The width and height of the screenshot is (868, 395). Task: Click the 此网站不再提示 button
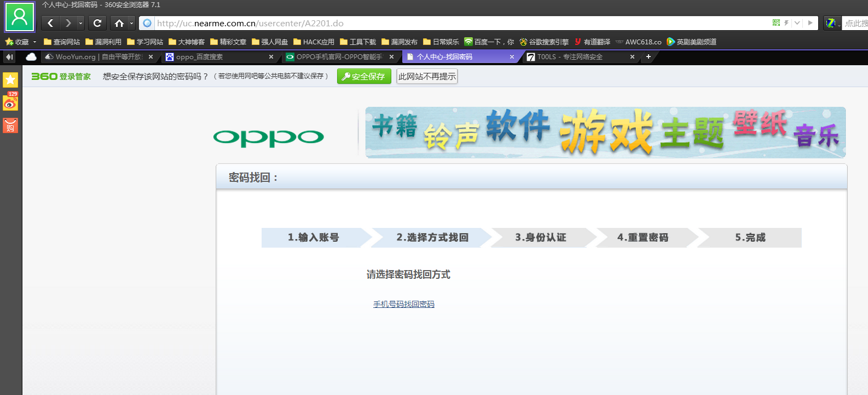[427, 77]
